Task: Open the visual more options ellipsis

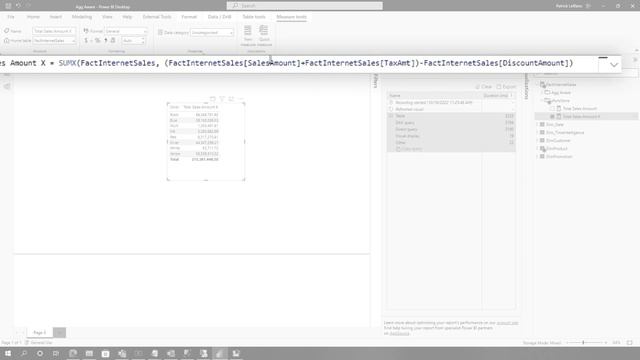Action: (241, 99)
